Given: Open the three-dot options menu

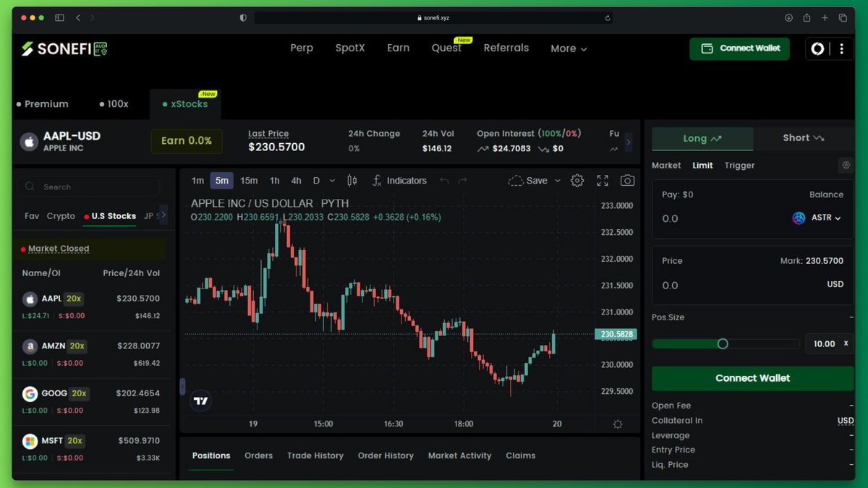Looking at the screenshot, I should [x=841, y=48].
